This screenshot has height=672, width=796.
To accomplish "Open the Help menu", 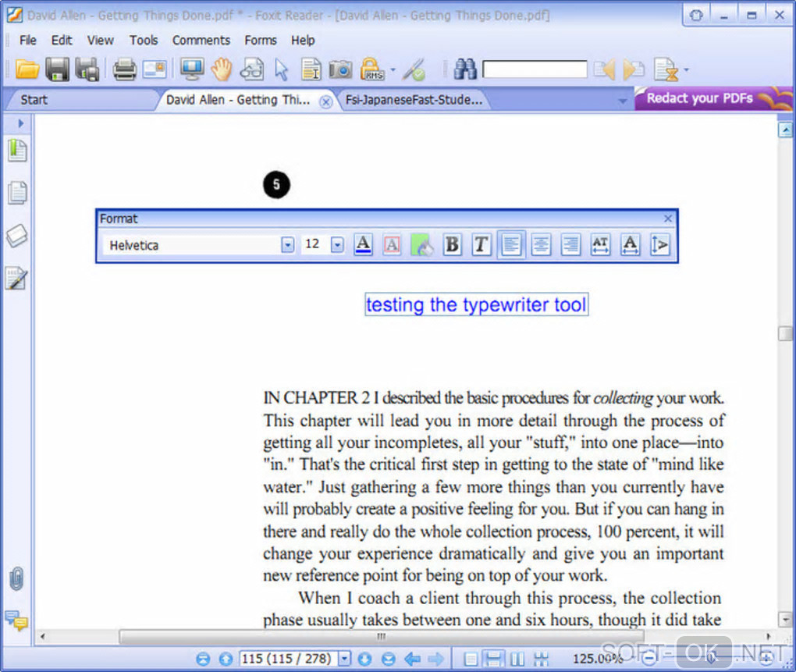I will pyautogui.click(x=303, y=40).
